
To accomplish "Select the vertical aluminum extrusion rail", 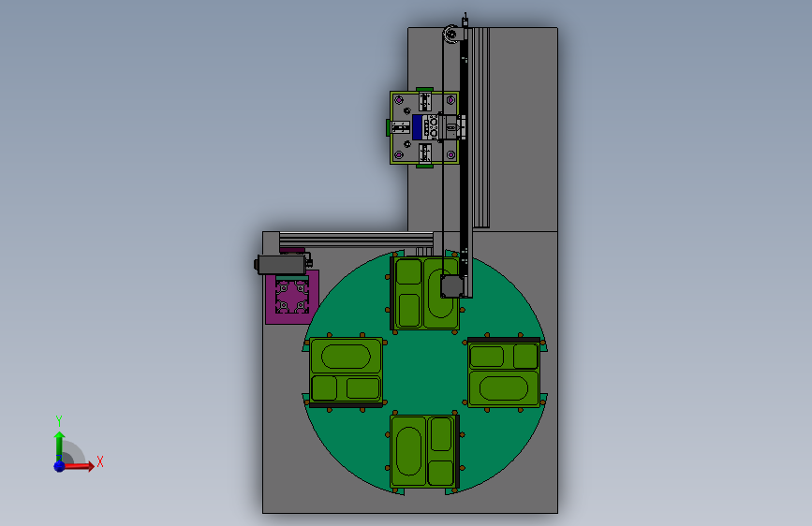I will 481,127.
